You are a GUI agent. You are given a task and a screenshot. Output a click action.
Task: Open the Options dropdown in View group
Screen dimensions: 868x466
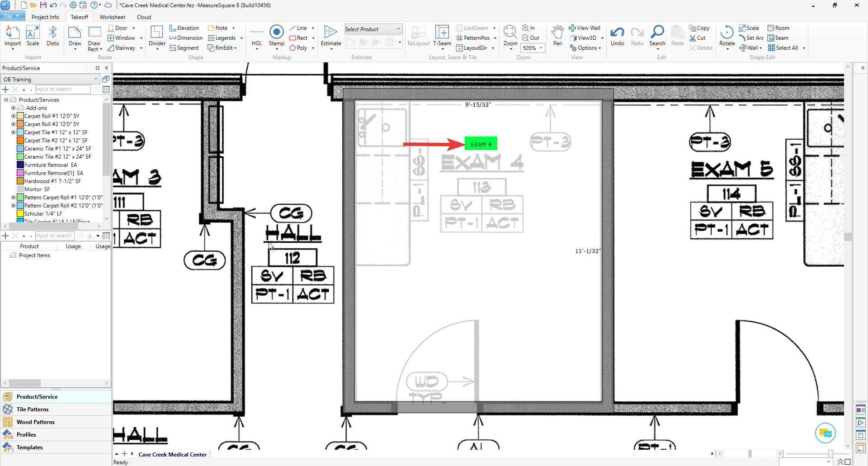[586, 48]
